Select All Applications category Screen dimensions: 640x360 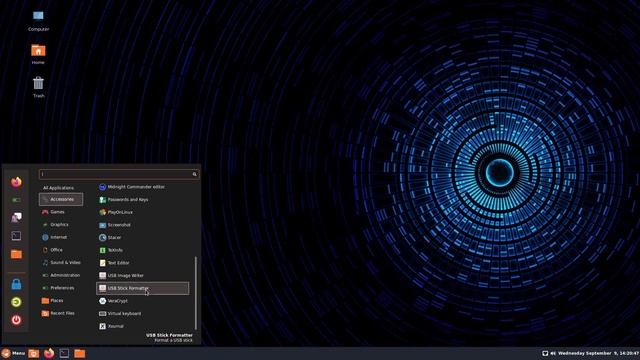click(58, 188)
